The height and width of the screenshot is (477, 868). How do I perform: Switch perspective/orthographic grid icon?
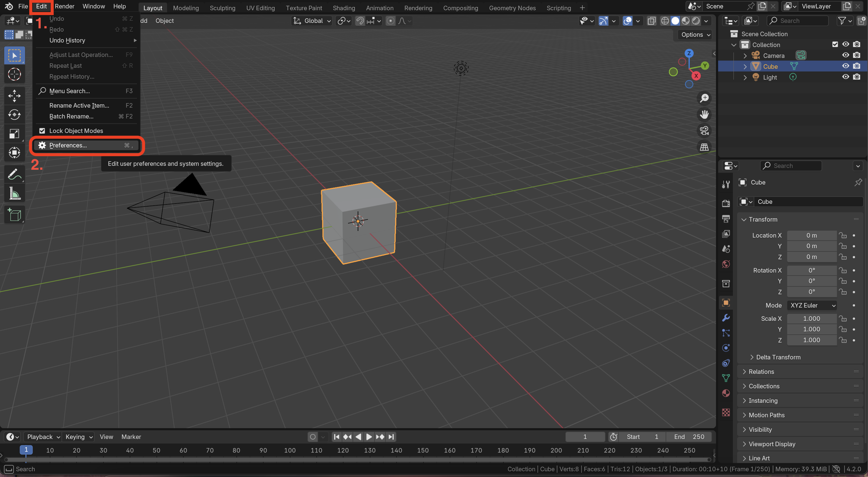tap(704, 147)
